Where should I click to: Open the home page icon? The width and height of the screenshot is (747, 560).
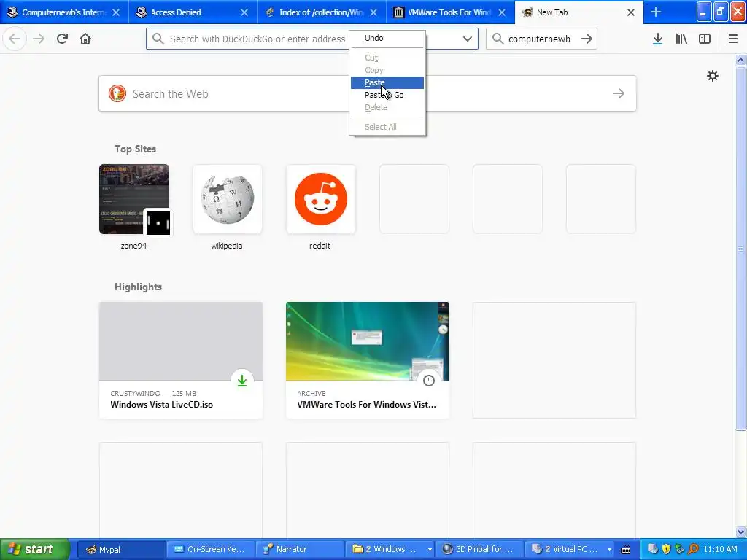click(85, 39)
